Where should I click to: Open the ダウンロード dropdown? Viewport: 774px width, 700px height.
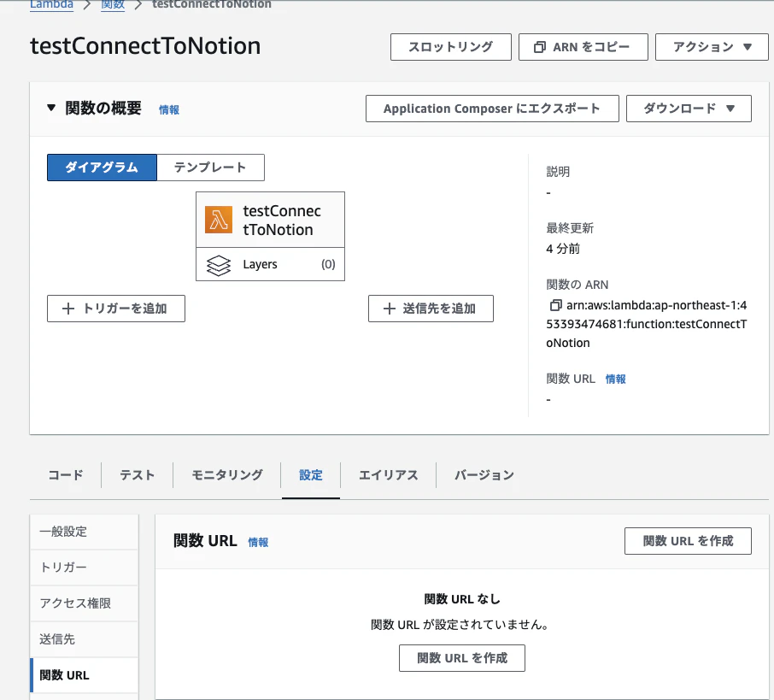point(689,109)
